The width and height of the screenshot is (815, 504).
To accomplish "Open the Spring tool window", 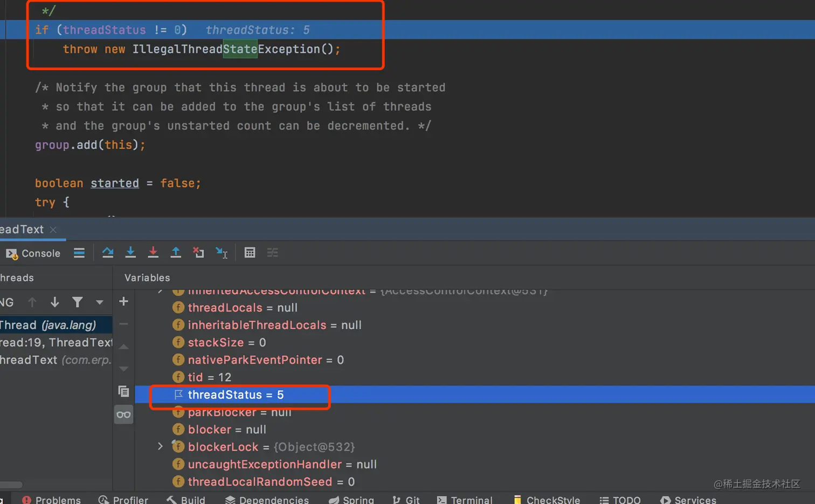I will coord(351,500).
